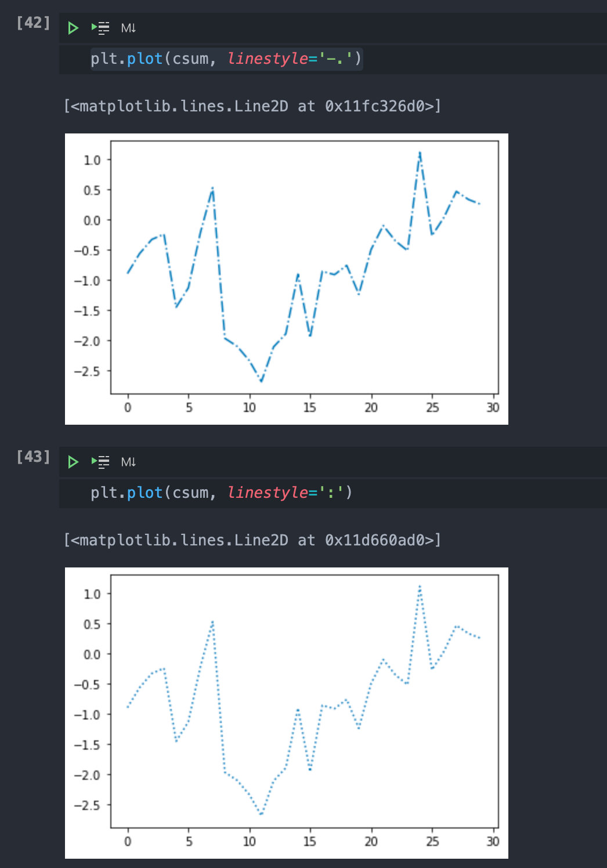This screenshot has width=607, height=868.
Task: Run cell 43 with the play icon
Action: (73, 462)
